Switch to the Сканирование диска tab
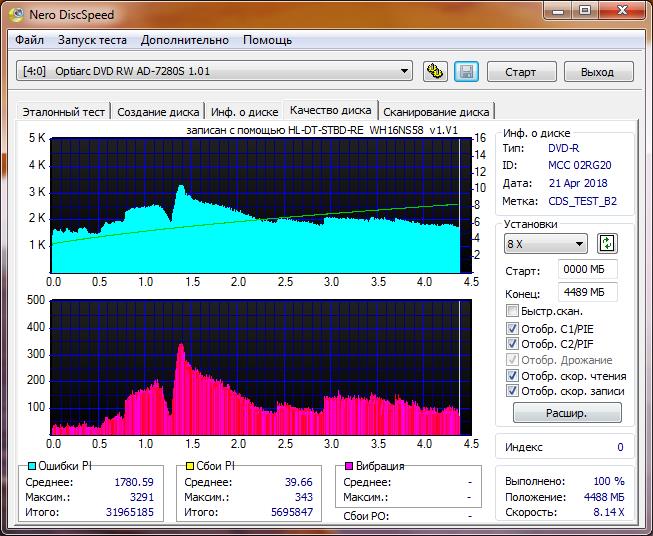Screen dimensions: 653x536 click(436, 112)
